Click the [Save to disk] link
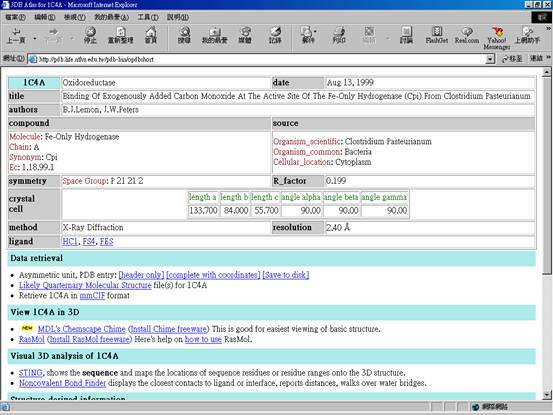This screenshot has width=553, height=415. point(286,275)
